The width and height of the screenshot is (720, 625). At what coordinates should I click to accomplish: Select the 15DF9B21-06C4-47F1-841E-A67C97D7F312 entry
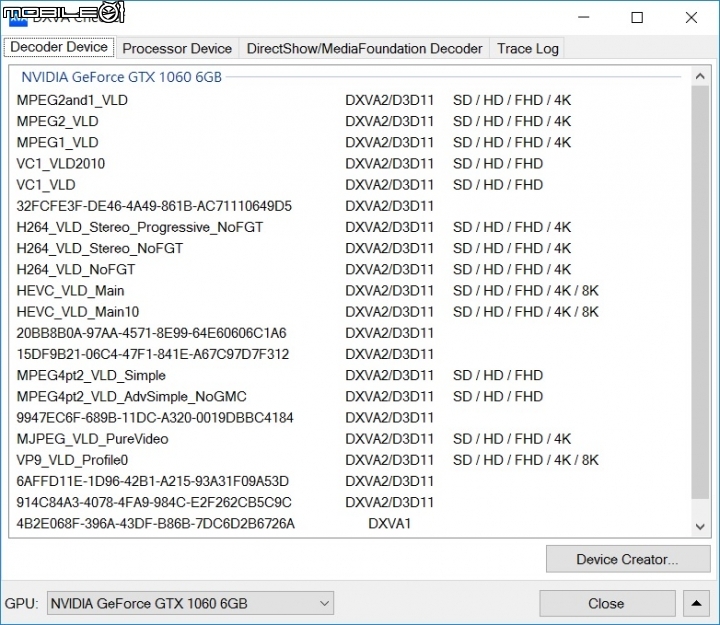click(349, 354)
